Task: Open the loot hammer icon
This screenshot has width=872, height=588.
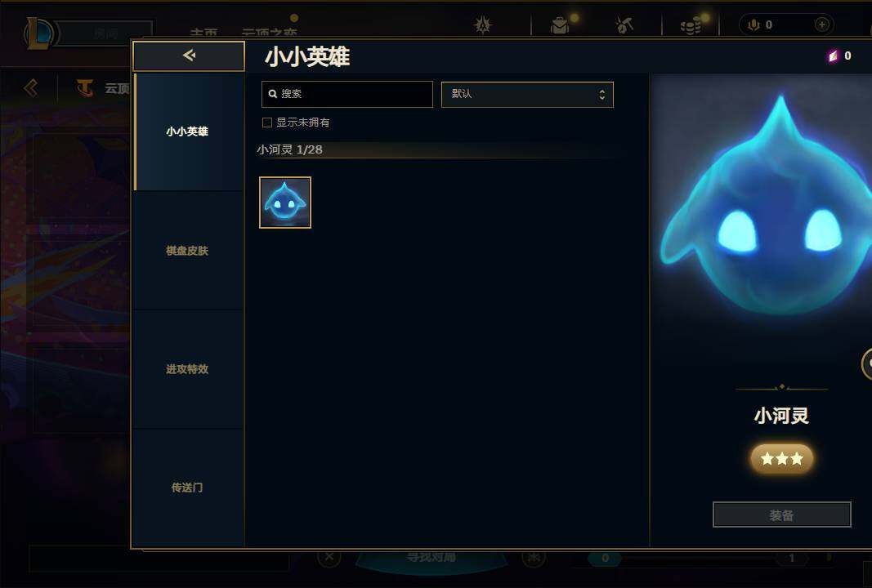Action: [x=624, y=25]
